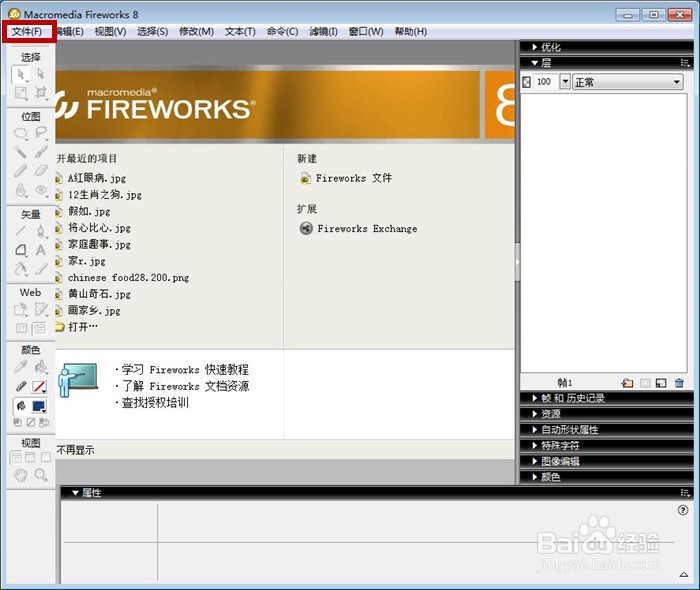Open the layer opacity dropdown arrow
This screenshot has height=590, width=700.
pos(565,82)
